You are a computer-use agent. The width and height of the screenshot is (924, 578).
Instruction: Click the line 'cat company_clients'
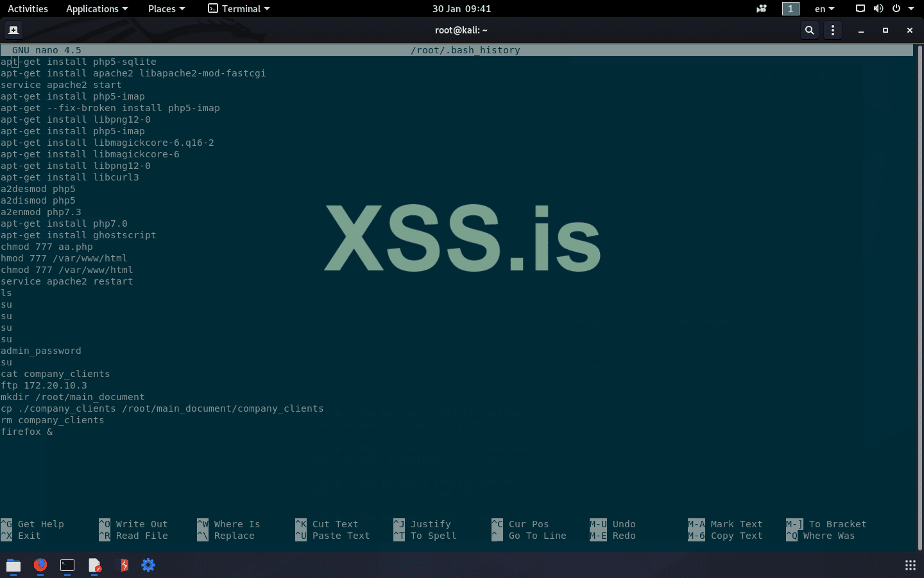click(x=55, y=374)
